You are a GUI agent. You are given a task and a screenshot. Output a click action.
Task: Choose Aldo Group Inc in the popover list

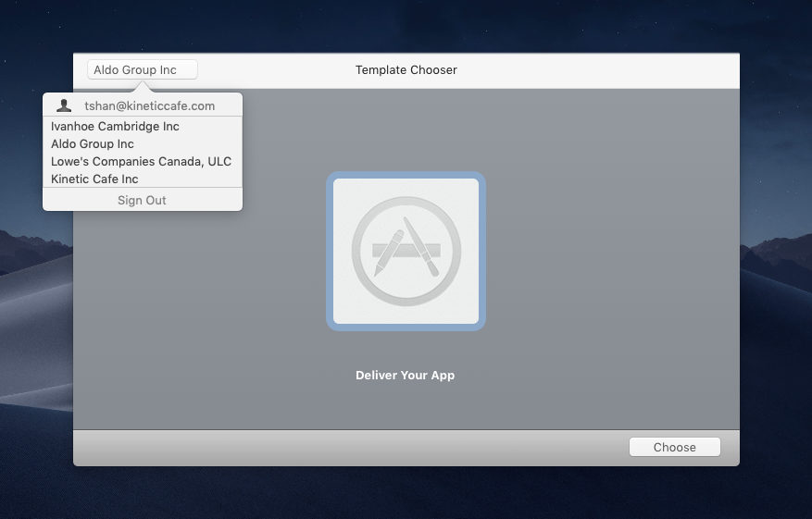click(x=93, y=143)
